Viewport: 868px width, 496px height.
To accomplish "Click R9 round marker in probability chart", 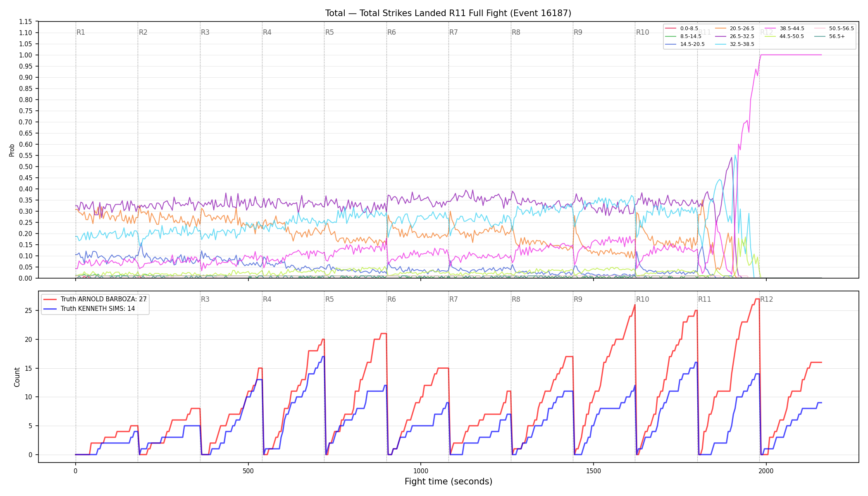I will pos(578,32).
